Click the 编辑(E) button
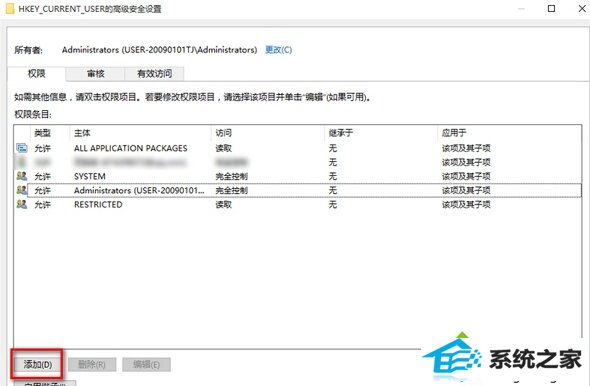The image size is (590, 386). pyautogui.click(x=146, y=364)
